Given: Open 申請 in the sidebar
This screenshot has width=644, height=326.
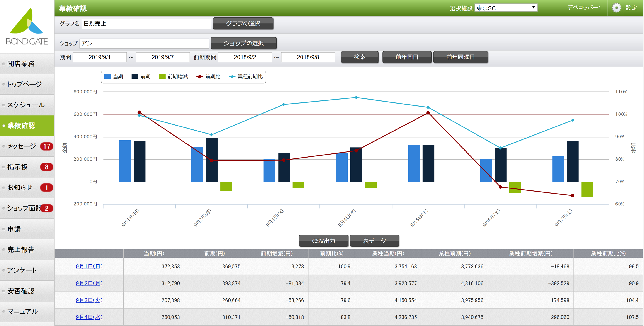Looking at the screenshot, I should tap(27, 229).
